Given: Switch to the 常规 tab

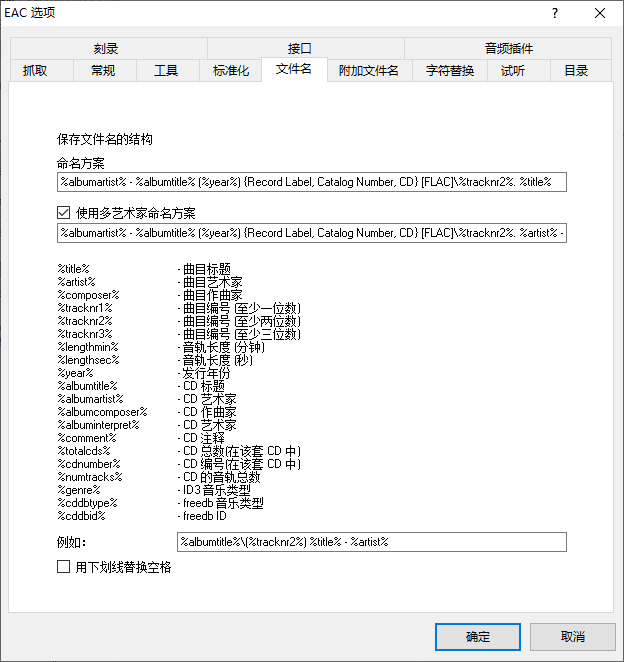Looking at the screenshot, I should [102, 71].
